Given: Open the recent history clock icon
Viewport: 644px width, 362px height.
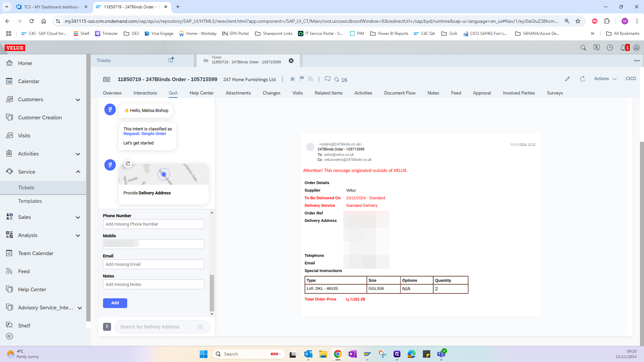Looking at the screenshot, I should [x=610, y=48].
